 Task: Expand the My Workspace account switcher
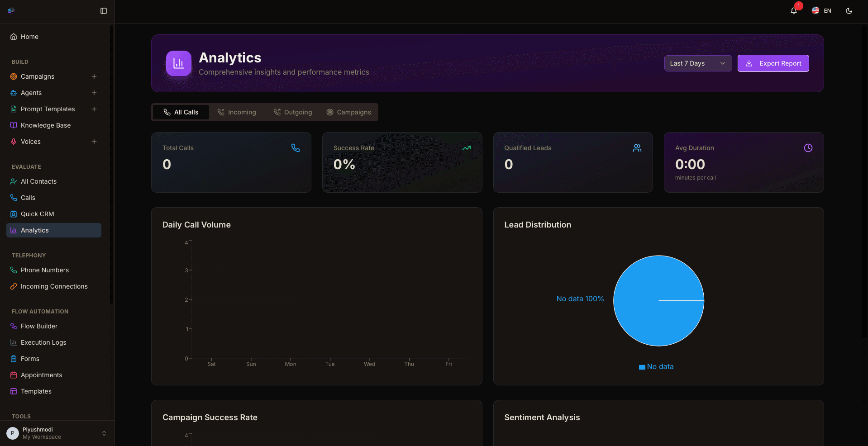[104, 433]
